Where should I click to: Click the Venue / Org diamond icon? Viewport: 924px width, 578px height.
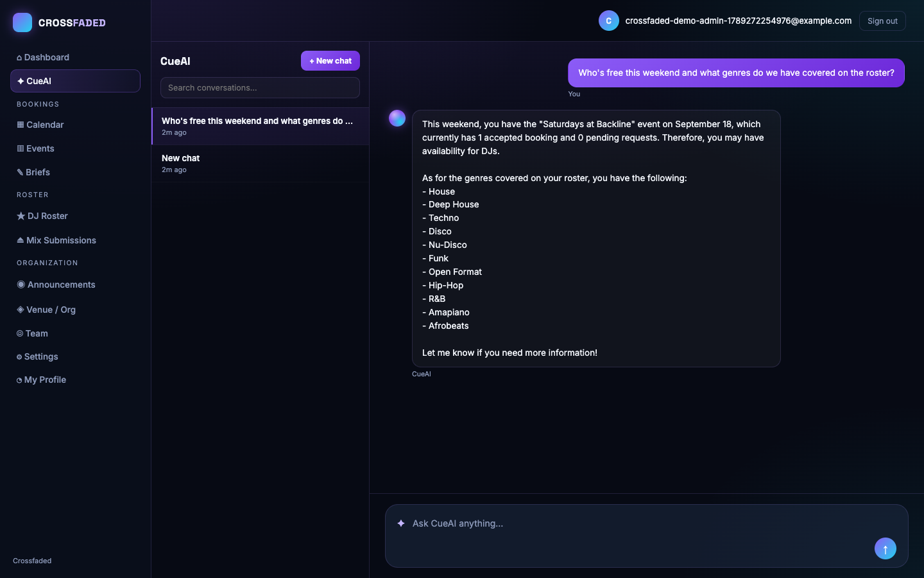(21, 310)
